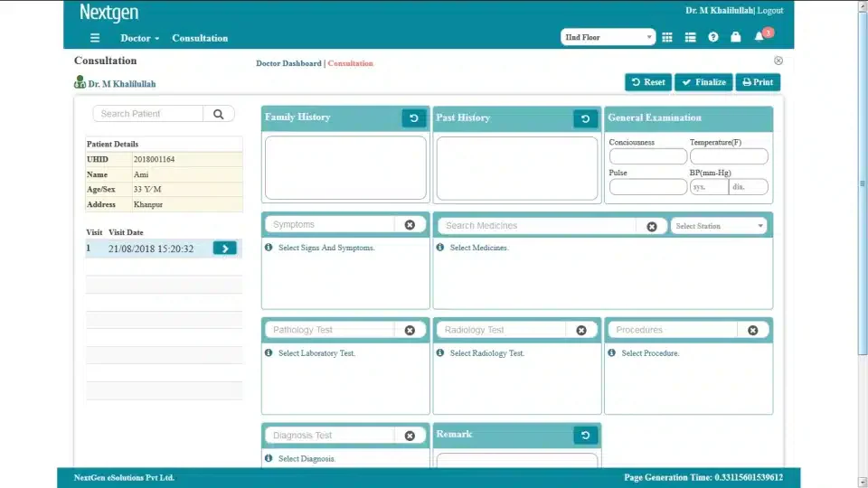The image size is (868, 488).
Task: Click the list view icon in header
Action: (x=690, y=37)
